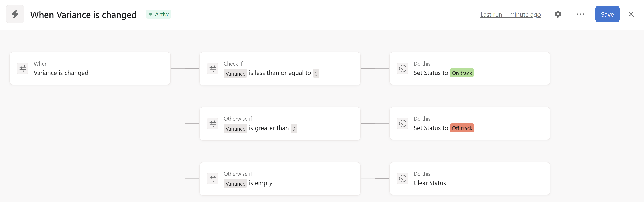Open the three-dots more options menu
The height and width of the screenshot is (202, 644).
coord(581,14)
